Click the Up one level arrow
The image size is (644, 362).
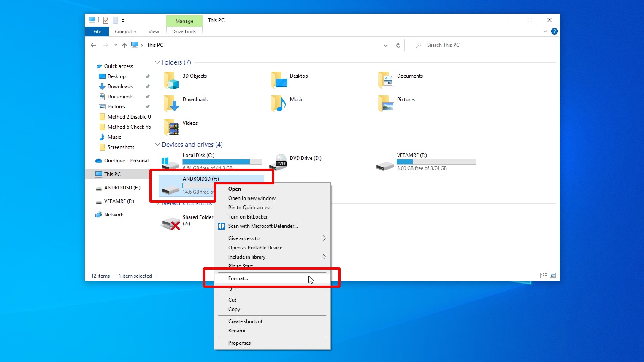coord(124,45)
